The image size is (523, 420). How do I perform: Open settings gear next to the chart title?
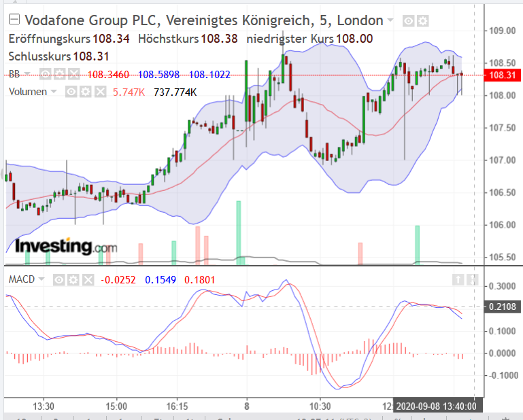423,21
